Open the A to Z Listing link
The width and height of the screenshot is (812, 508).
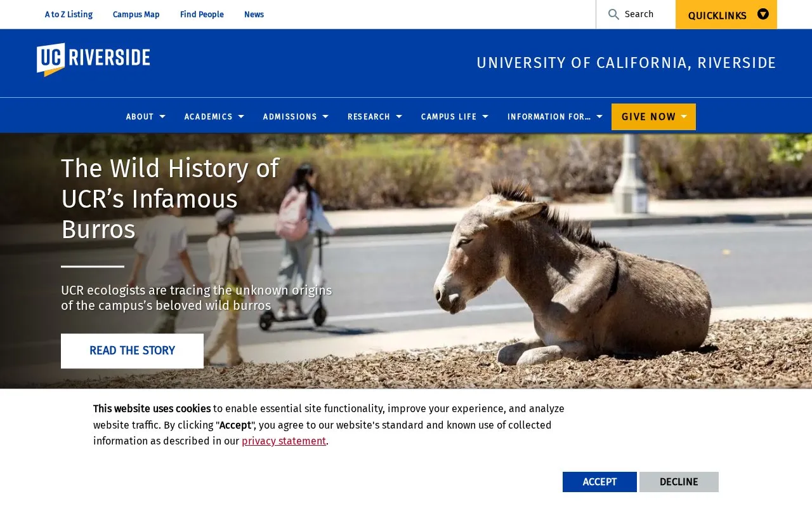(69, 15)
